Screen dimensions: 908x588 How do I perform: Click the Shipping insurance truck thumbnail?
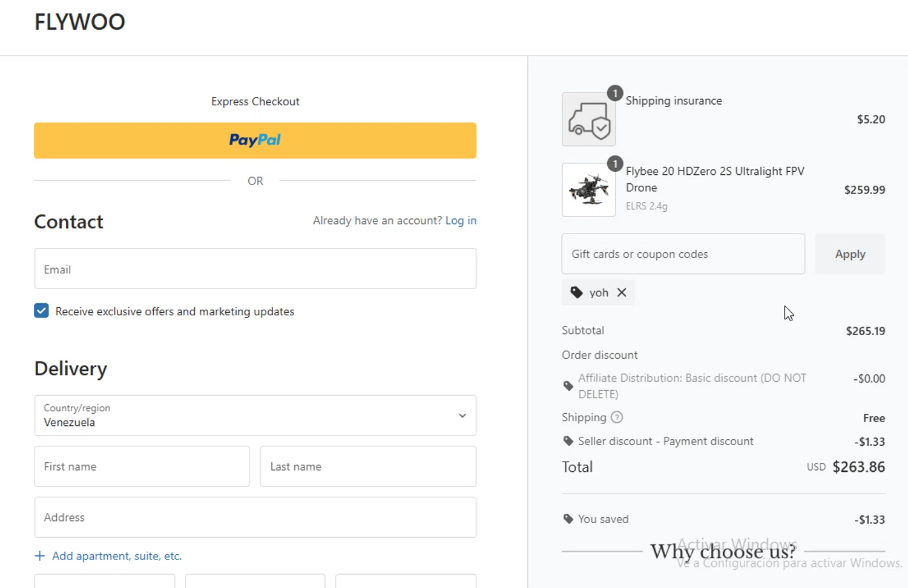[588, 119]
